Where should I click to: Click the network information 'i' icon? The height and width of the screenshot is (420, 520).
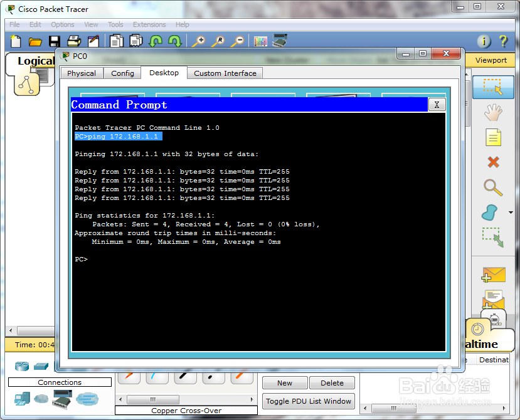point(484,41)
